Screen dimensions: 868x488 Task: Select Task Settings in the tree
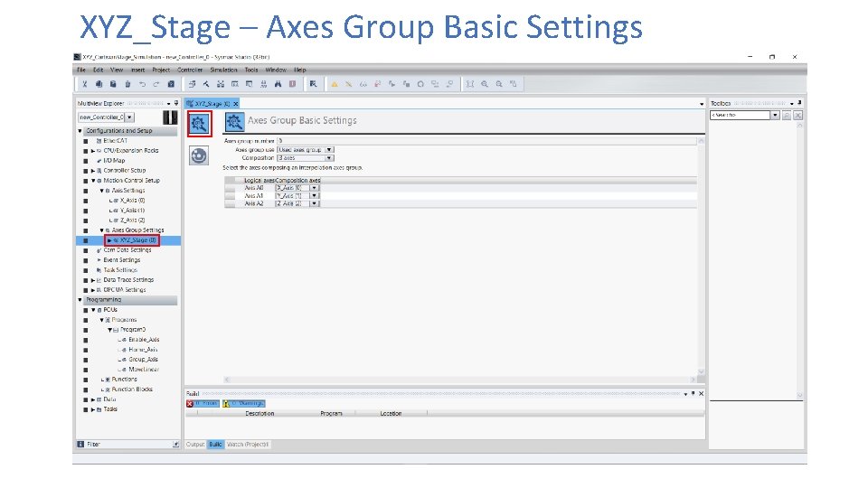tap(120, 270)
